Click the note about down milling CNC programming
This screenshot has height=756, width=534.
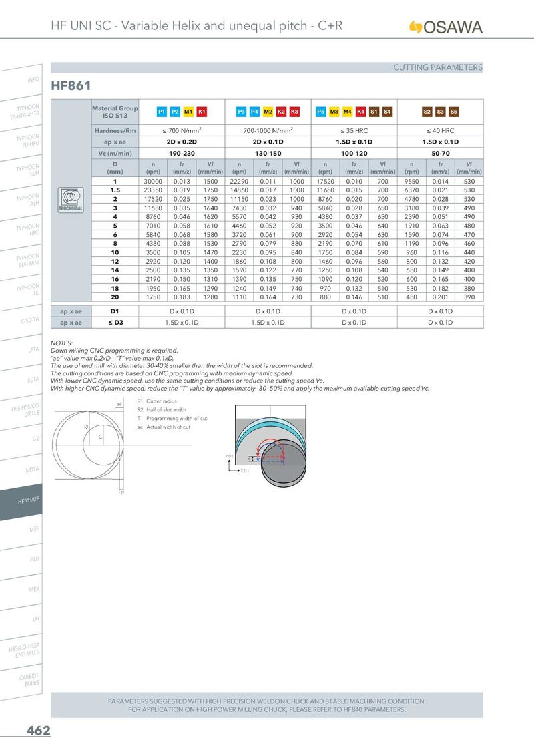pyautogui.click(x=114, y=351)
